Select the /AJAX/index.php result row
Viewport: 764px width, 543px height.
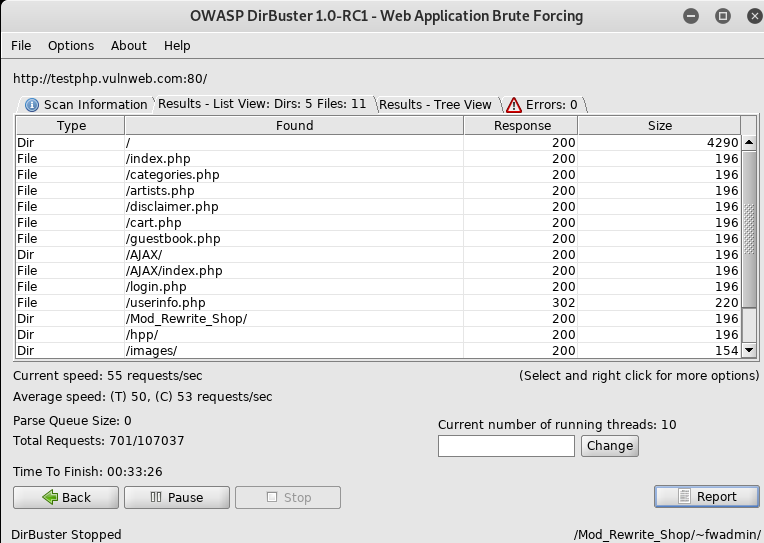coord(378,271)
